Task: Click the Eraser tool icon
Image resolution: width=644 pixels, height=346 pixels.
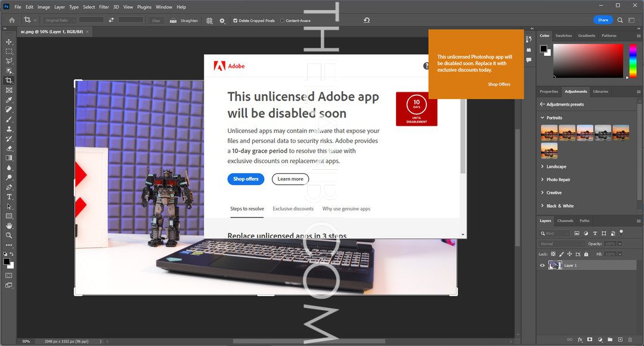Action: click(x=9, y=148)
